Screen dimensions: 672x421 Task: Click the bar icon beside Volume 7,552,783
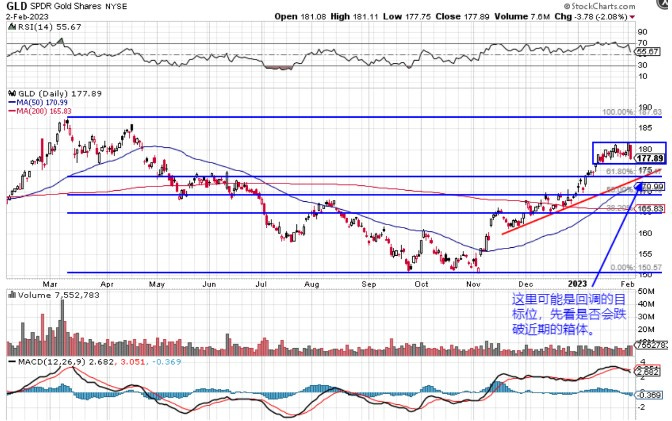12,295
